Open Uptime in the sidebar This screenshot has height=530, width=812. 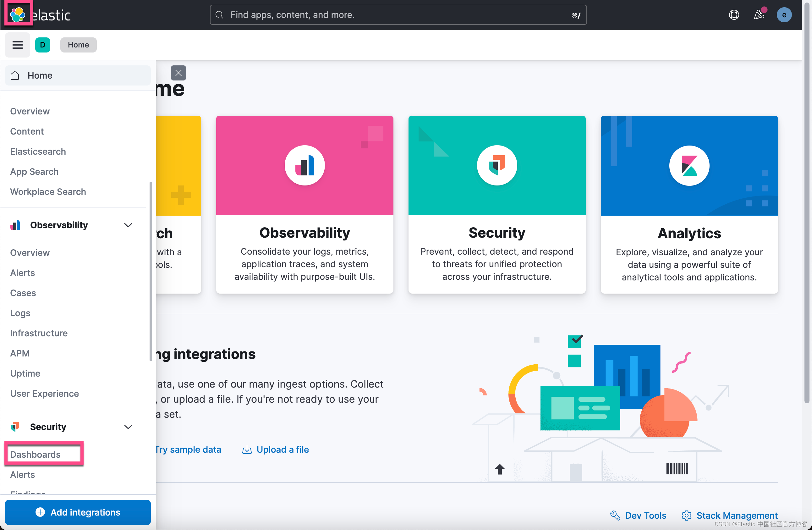click(25, 373)
